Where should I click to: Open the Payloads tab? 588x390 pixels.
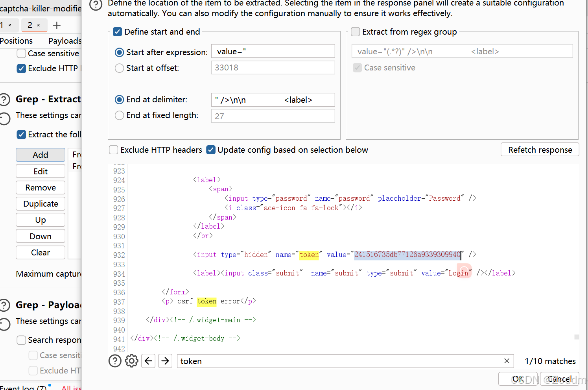(x=65, y=41)
